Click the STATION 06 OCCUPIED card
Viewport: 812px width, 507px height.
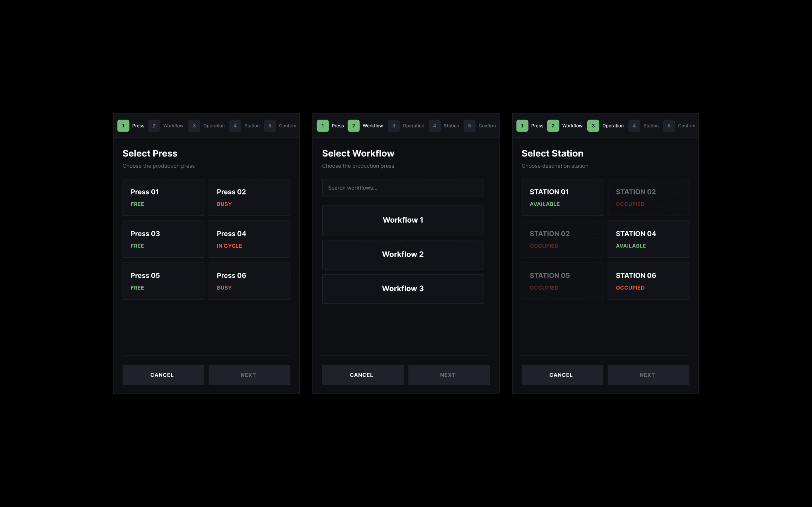click(648, 281)
